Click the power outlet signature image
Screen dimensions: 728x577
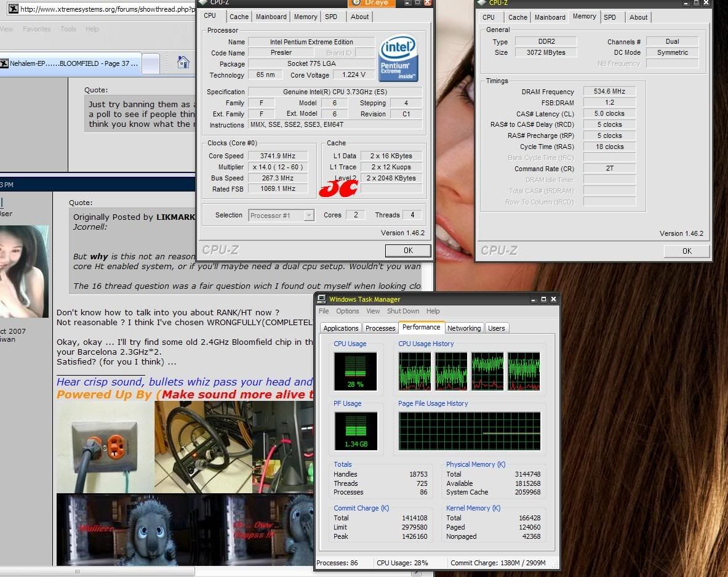(x=105, y=446)
